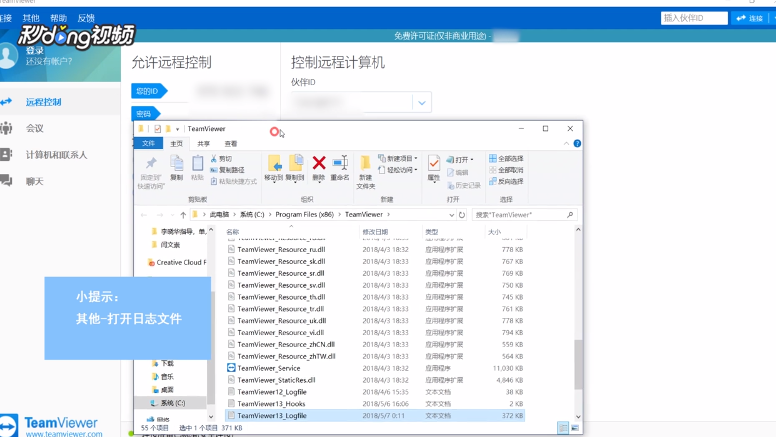Open the Feedback (反馈) menu in TeamViewer
This screenshot has width=776, height=437.
coord(86,18)
